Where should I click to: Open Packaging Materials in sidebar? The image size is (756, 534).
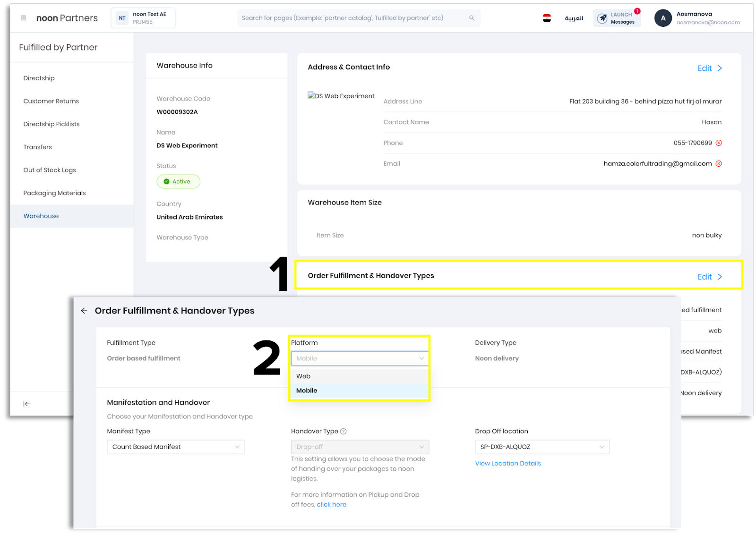55,193
